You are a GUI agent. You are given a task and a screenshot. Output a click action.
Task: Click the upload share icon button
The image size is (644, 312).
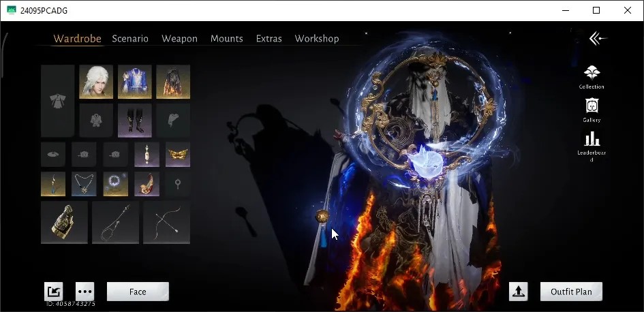519,292
